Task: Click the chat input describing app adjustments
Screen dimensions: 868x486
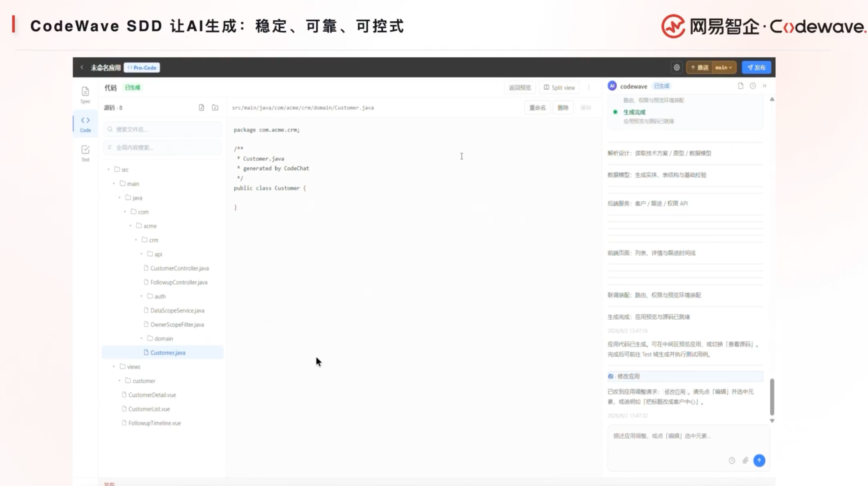Action: (x=688, y=448)
